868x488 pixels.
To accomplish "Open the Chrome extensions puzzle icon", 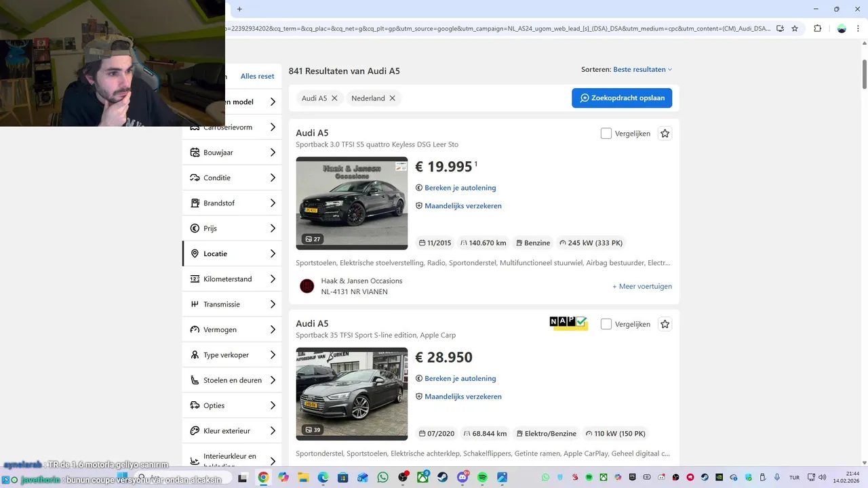I will pyautogui.click(x=817, y=28).
